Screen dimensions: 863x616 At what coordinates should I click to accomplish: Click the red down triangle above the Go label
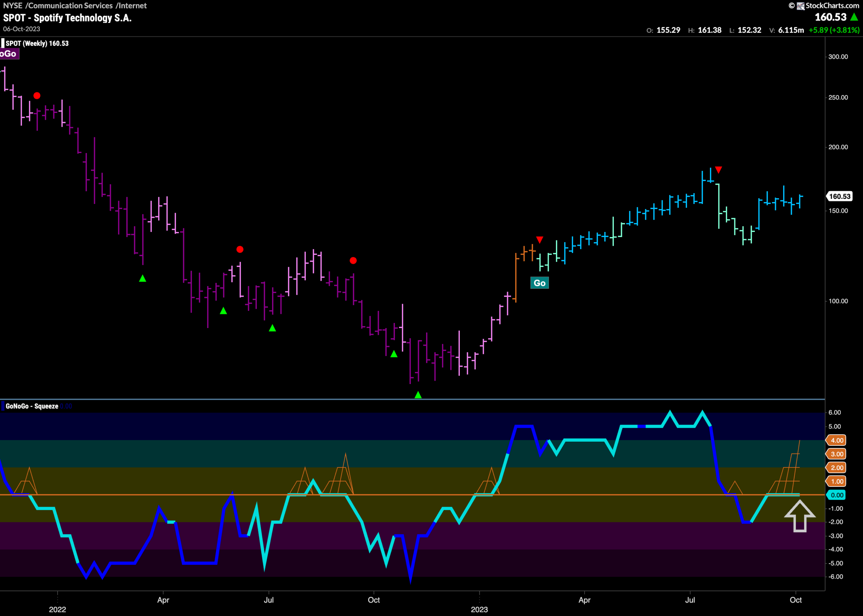click(540, 240)
